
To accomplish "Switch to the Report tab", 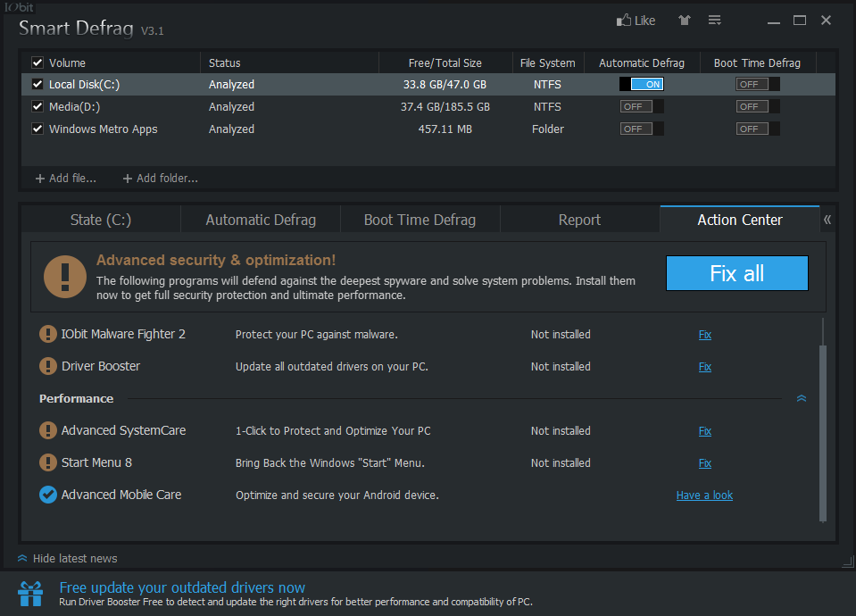I will coord(579,220).
